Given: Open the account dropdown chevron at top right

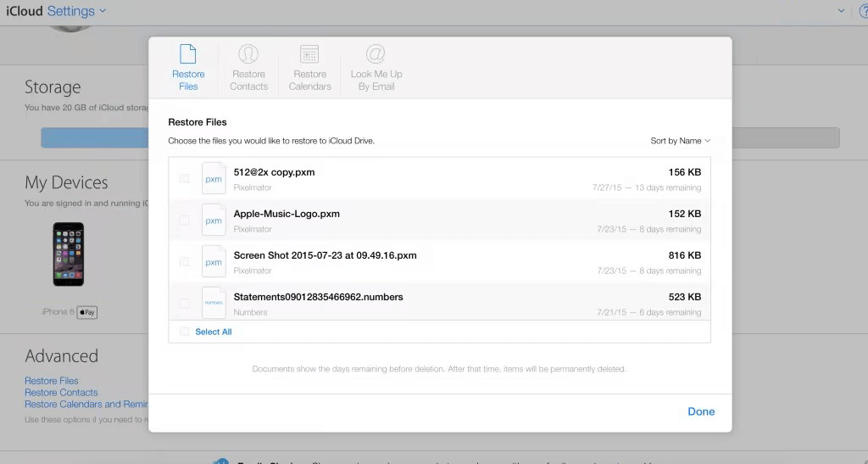Looking at the screenshot, I should [x=841, y=11].
